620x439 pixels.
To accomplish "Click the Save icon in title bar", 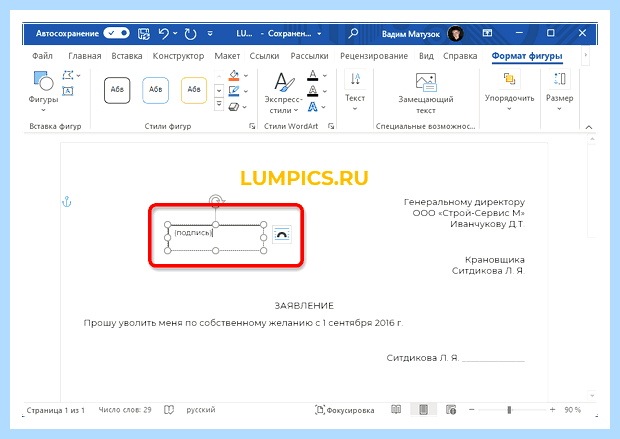I will click(x=144, y=34).
